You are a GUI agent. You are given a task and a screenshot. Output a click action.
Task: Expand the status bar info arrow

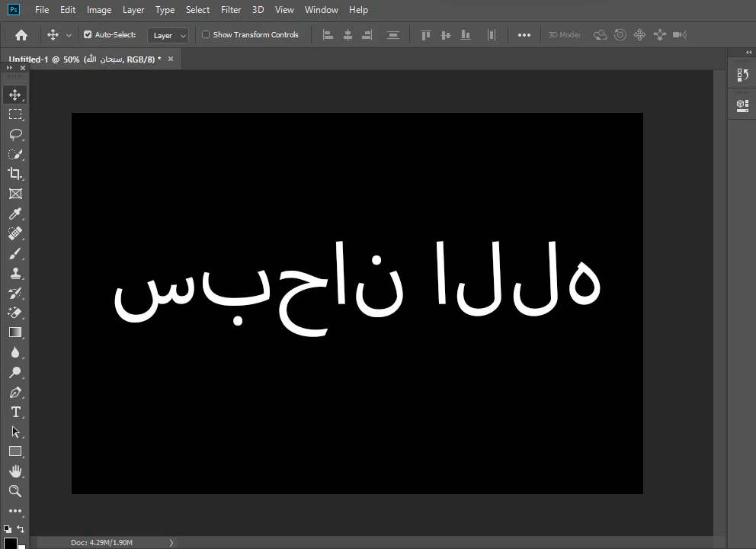click(x=171, y=543)
